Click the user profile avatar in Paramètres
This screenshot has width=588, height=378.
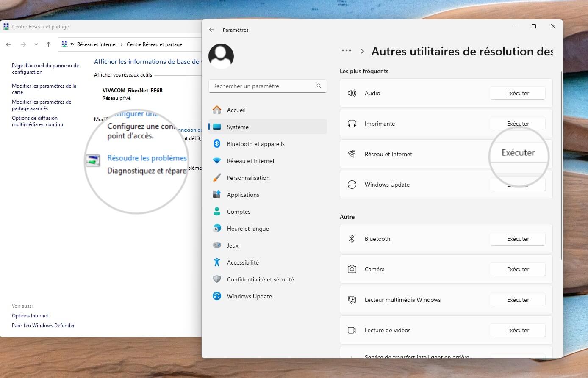(x=221, y=56)
